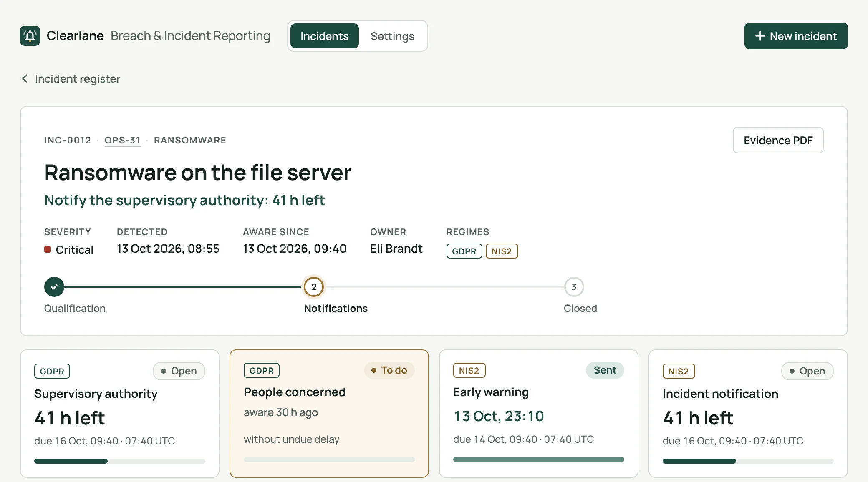Click the 'aware 30 h ago' text
Image resolution: width=868 pixels, height=482 pixels.
tap(281, 412)
